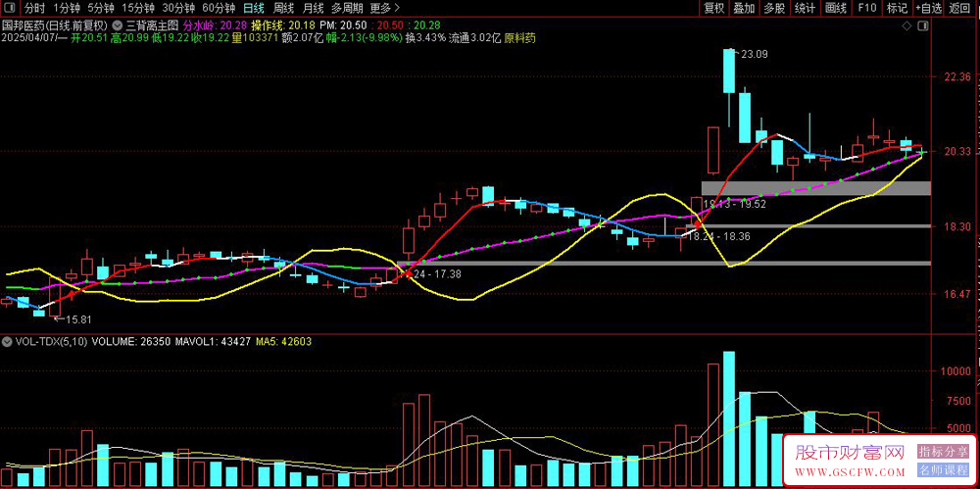Switch to 60分钟 period
Screen dimensions: 980x489
point(219,8)
